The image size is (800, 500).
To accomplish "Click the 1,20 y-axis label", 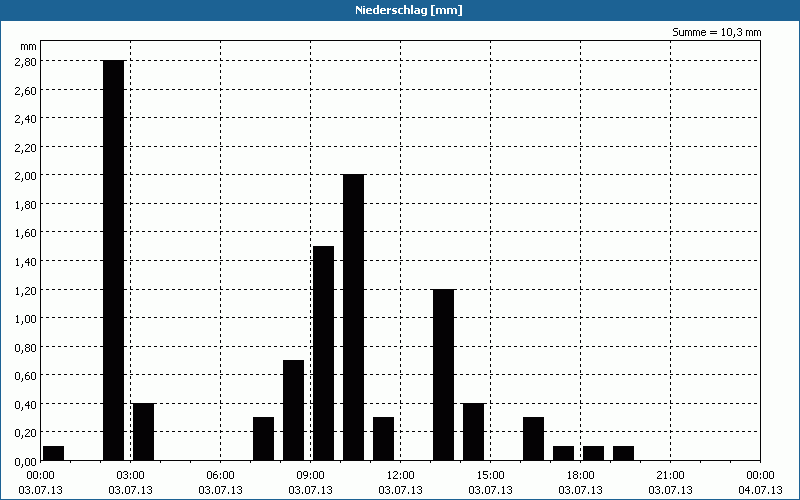I will tap(26, 290).
